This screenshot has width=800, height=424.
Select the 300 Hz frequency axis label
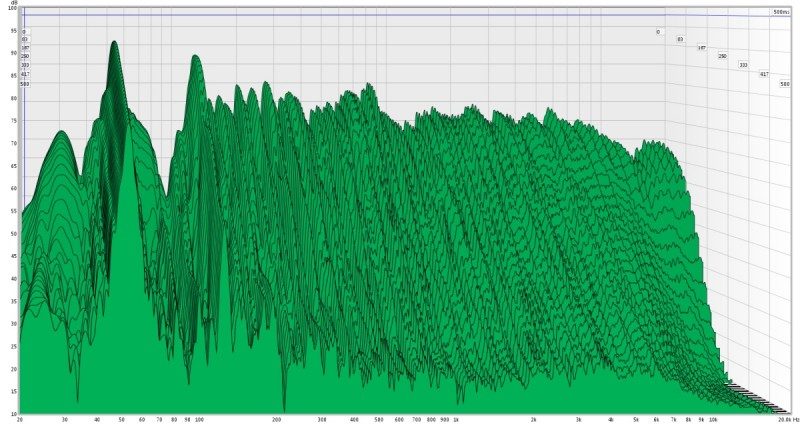pyautogui.click(x=322, y=419)
